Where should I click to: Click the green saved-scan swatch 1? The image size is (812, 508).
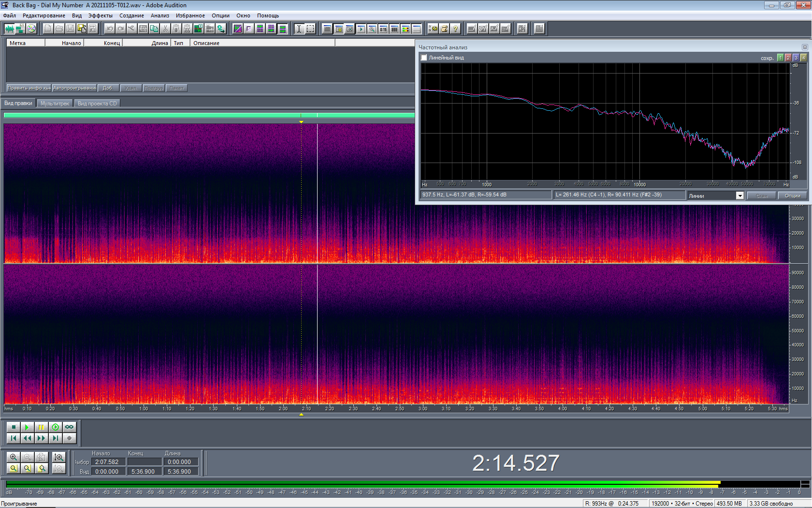click(780, 58)
